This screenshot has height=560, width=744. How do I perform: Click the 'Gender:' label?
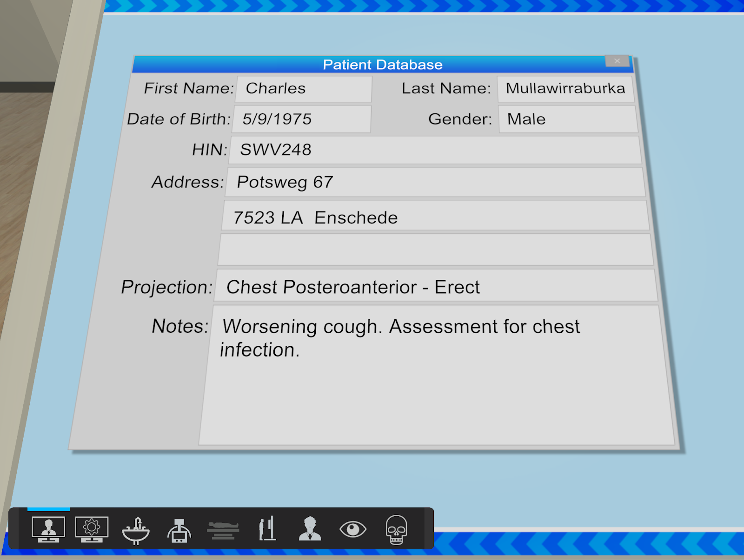click(x=460, y=119)
